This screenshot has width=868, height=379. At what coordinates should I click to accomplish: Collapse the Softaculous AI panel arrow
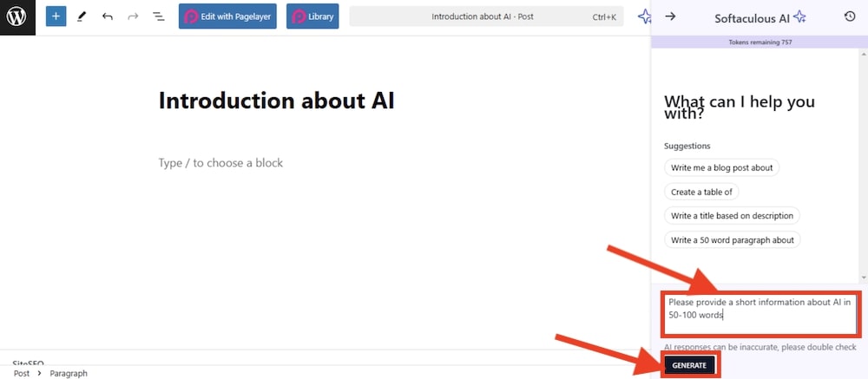click(670, 16)
